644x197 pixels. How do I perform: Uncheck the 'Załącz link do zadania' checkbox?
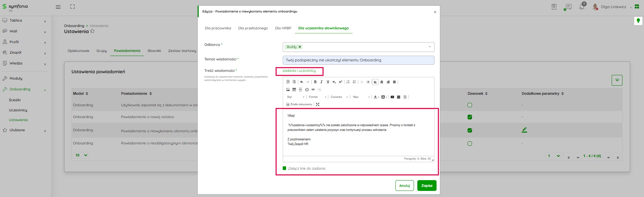[x=284, y=168]
